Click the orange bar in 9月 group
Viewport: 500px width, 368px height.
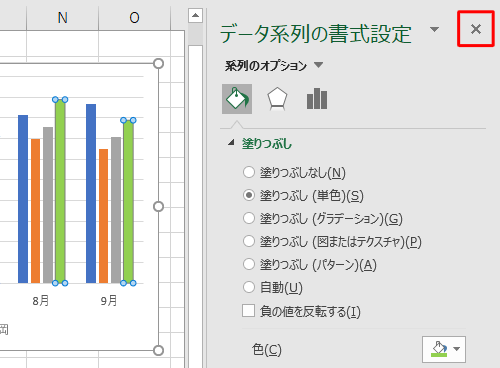point(104,216)
